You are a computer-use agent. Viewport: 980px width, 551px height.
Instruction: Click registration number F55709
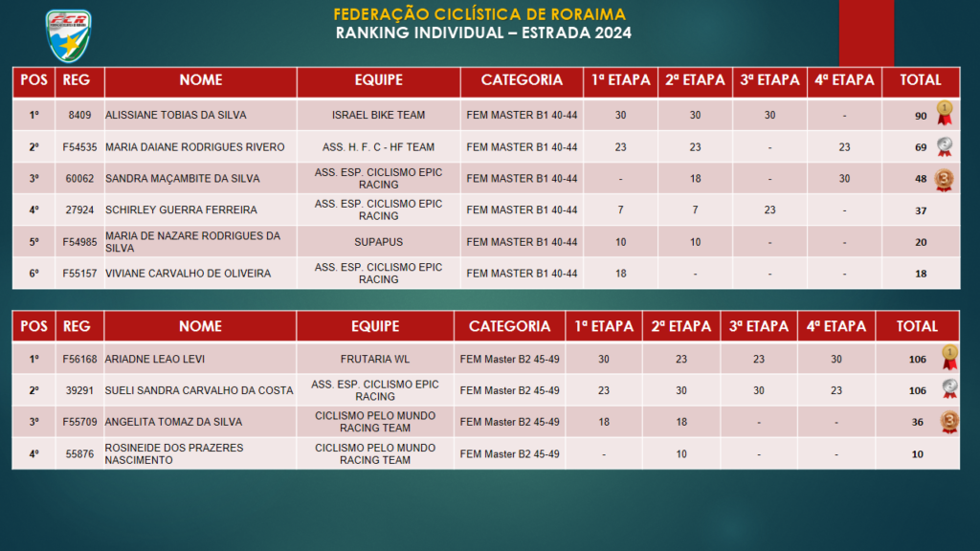tap(79, 422)
